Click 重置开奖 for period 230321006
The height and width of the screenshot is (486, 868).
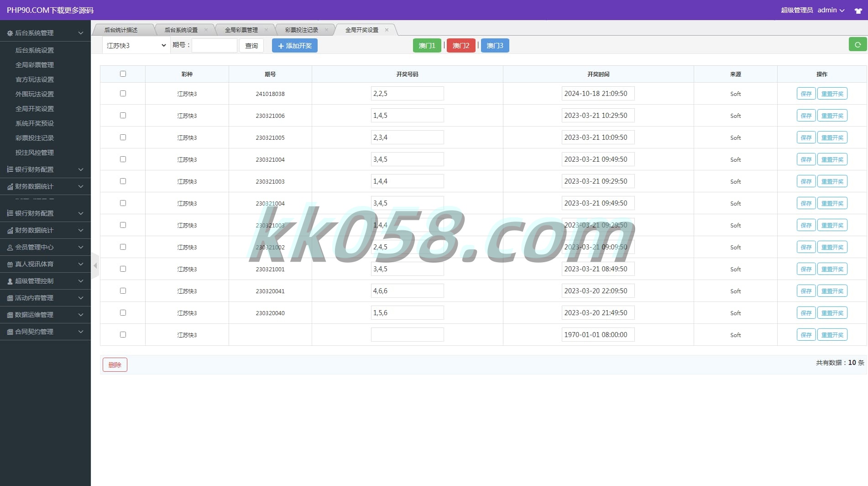832,116
